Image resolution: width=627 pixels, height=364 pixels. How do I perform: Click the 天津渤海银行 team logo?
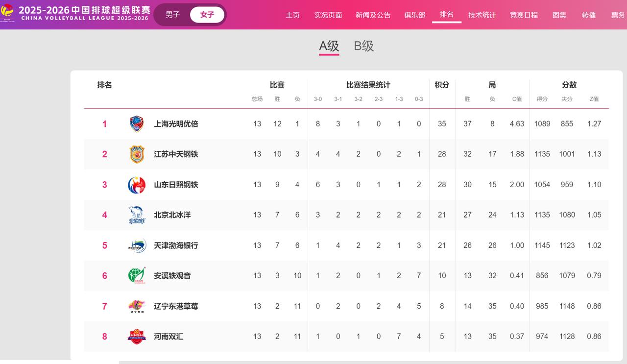(x=137, y=245)
